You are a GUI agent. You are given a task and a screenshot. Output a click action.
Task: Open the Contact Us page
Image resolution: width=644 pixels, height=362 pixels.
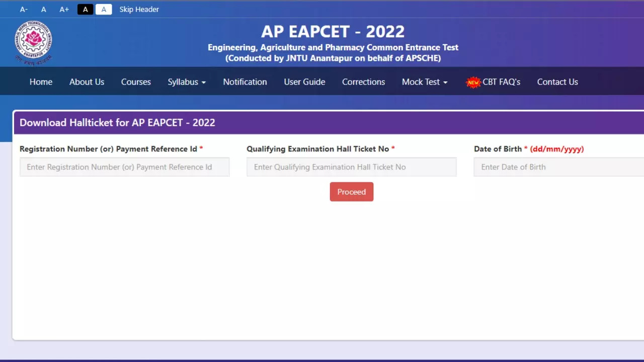coord(557,82)
